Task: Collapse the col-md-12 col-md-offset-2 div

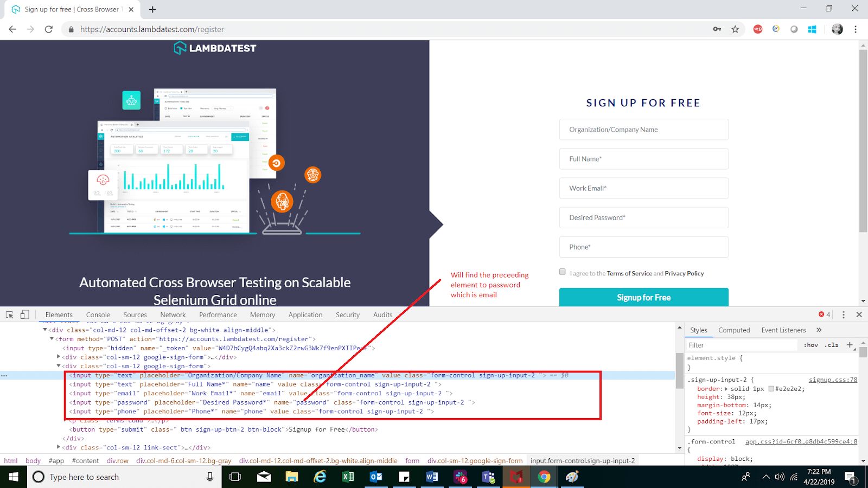Action: 45,330
